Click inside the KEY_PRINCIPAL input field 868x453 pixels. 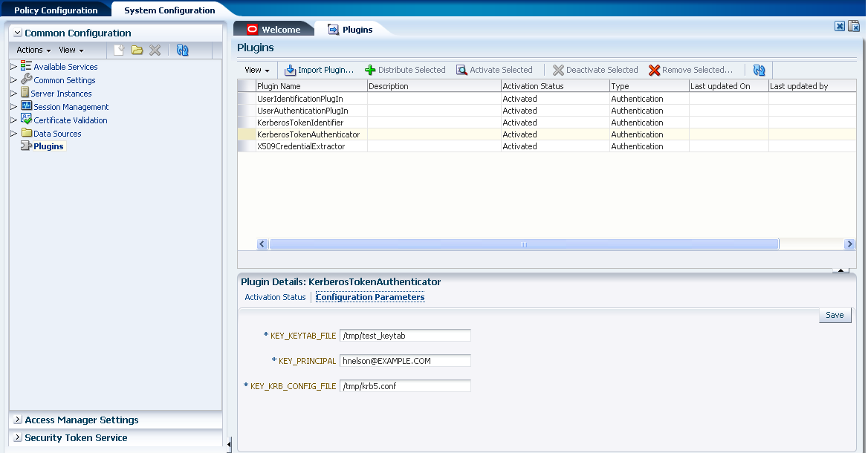point(405,360)
